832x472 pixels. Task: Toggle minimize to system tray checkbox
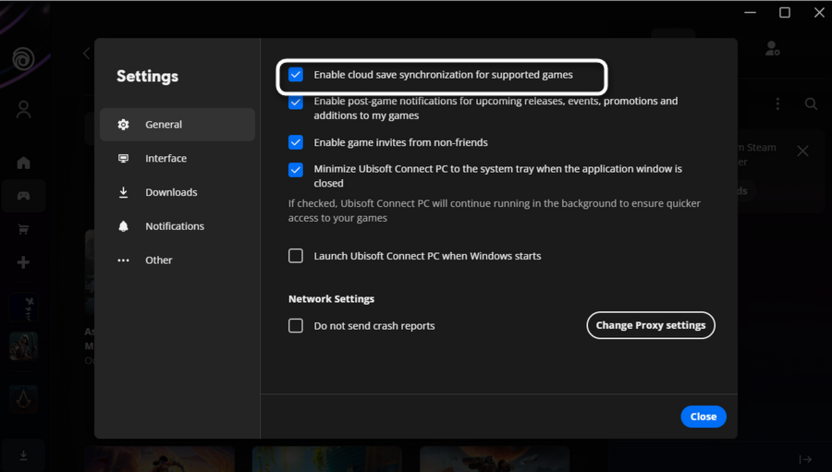click(x=296, y=170)
